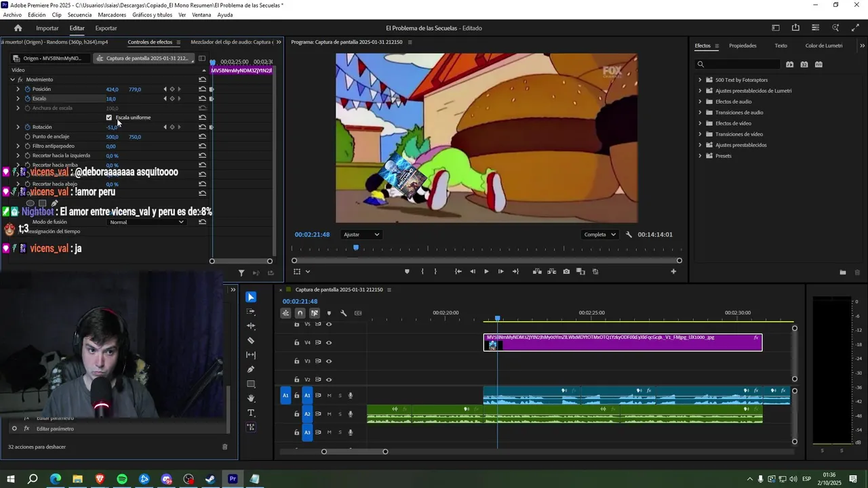The width and height of the screenshot is (868, 488).
Task: Open the Propiedades panel tab
Action: pyautogui.click(x=743, y=46)
